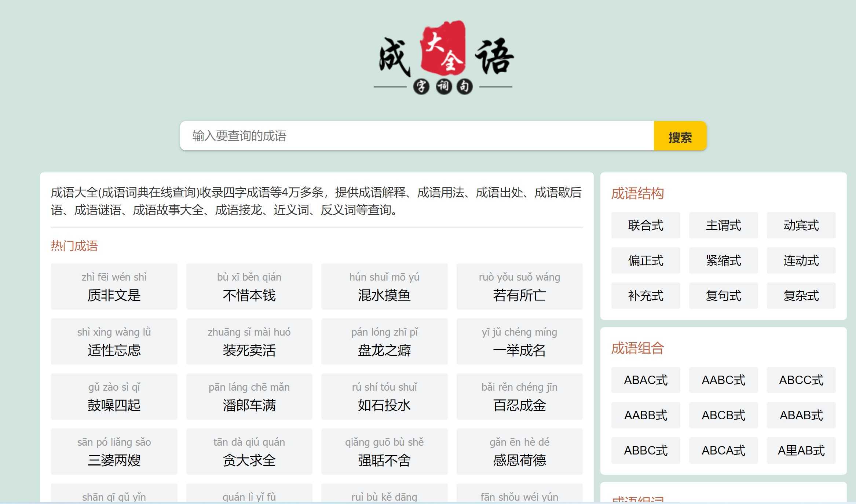This screenshot has height=504, width=856.
Task: Select the 偏正式 structure filter
Action: coord(645,260)
